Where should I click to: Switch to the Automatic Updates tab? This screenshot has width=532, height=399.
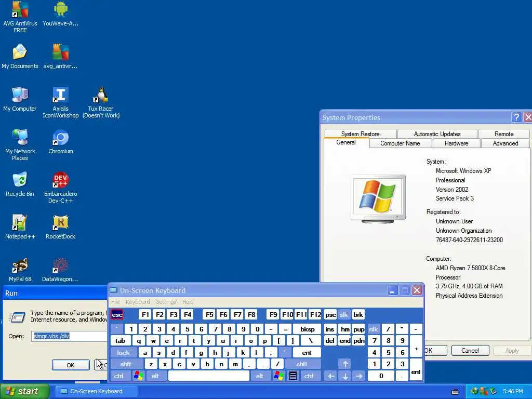pos(437,134)
